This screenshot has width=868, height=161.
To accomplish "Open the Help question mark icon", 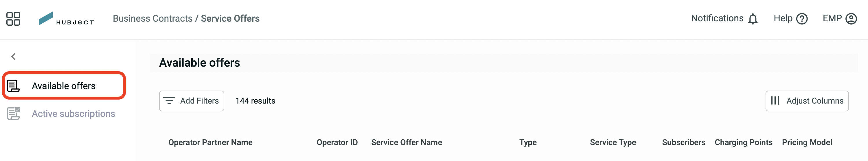I will (x=802, y=19).
